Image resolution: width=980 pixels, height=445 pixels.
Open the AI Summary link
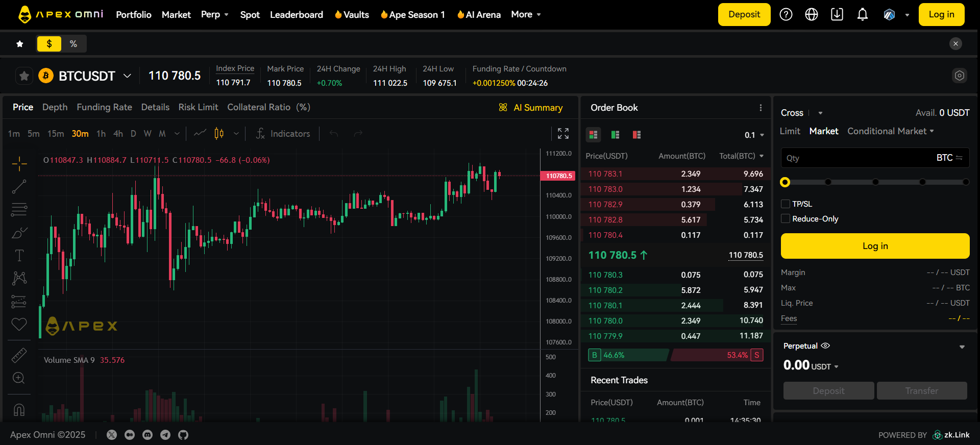pos(531,108)
